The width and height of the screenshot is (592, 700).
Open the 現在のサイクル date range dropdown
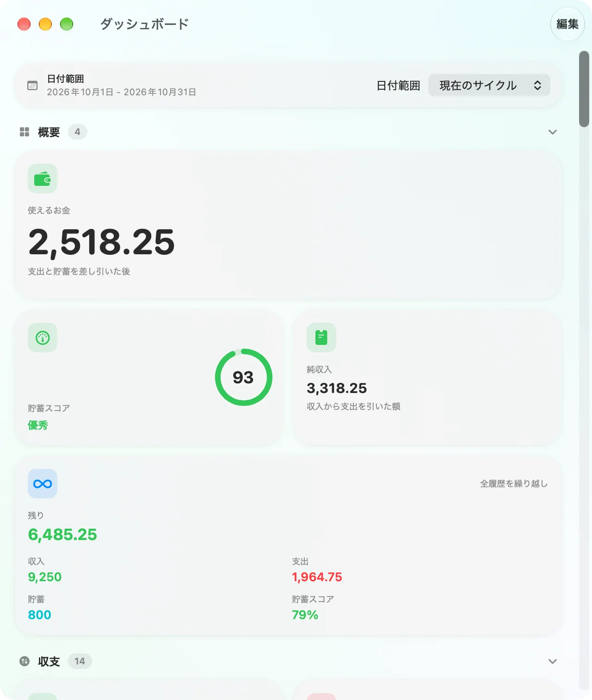(x=489, y=85)
